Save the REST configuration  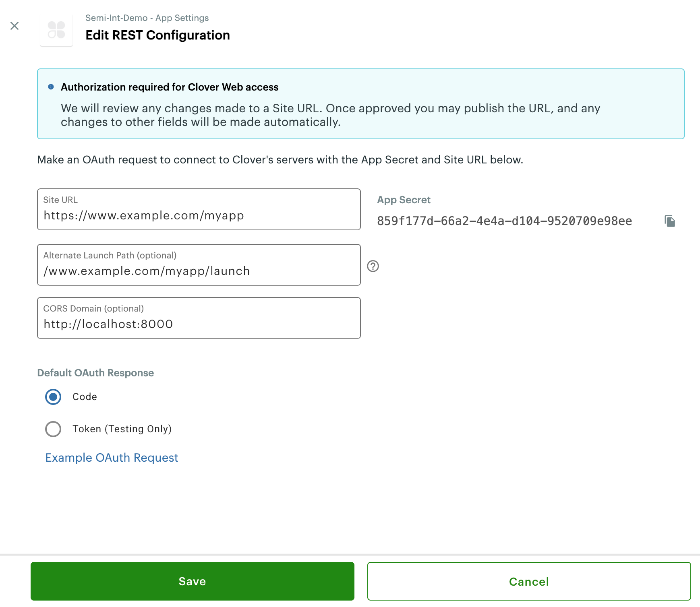193,581
